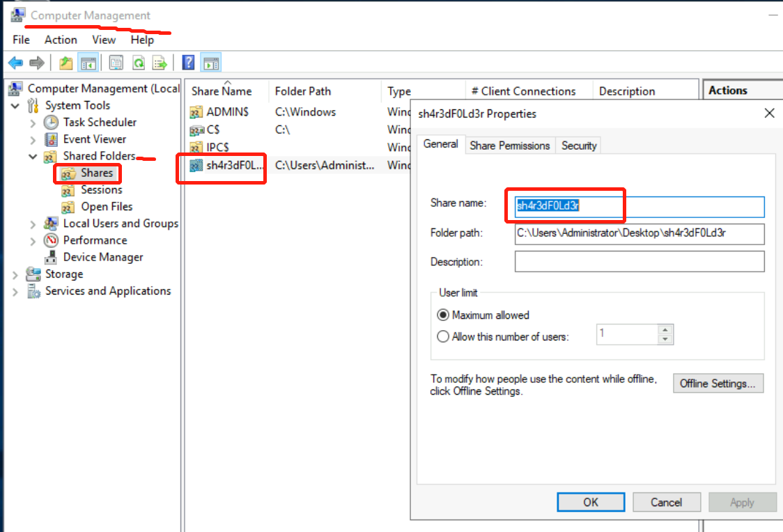This screenshot has width=783, height=532.
Task: Toggle Show/Hide Console Tree toolbar icon
Action: 88,63
